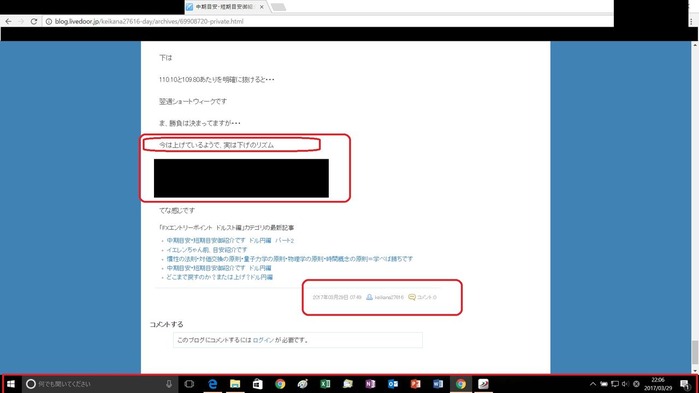This screenshot has width=699, height=393.
Task: Check the battery tray icon
Action: 604,384
